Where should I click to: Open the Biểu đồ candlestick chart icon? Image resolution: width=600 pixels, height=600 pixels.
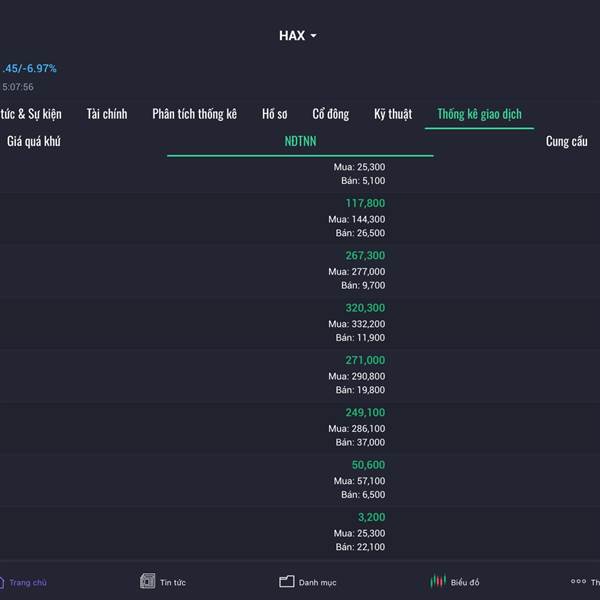click(x=438, y=582)
